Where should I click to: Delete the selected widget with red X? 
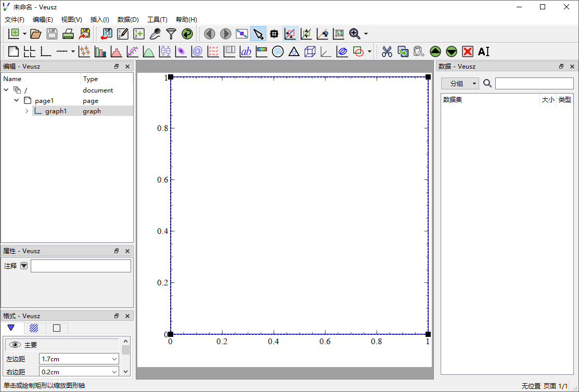[x=468, y=51]
